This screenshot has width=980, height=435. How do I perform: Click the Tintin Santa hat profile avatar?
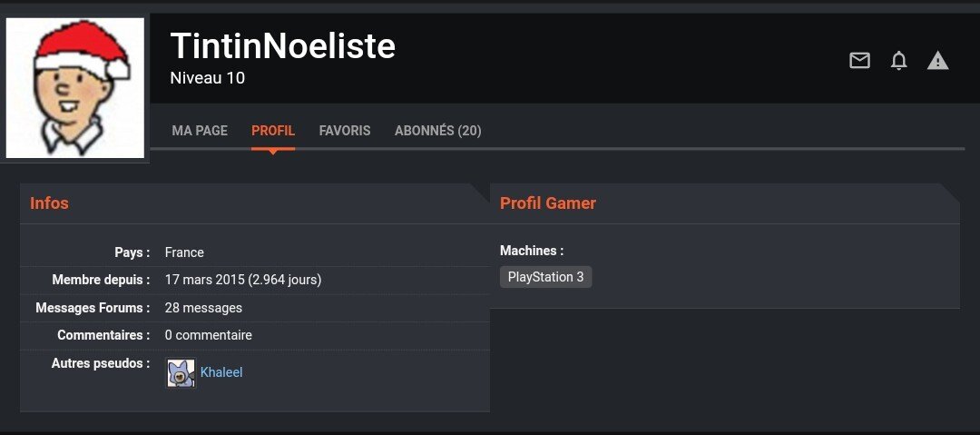click(x=75, y=88)
